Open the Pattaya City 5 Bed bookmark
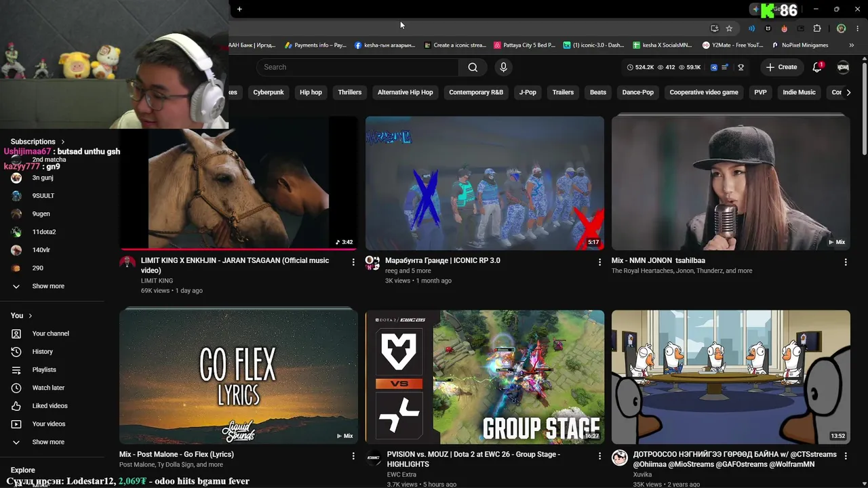The image size is (868, 488). tap(524, 45)
